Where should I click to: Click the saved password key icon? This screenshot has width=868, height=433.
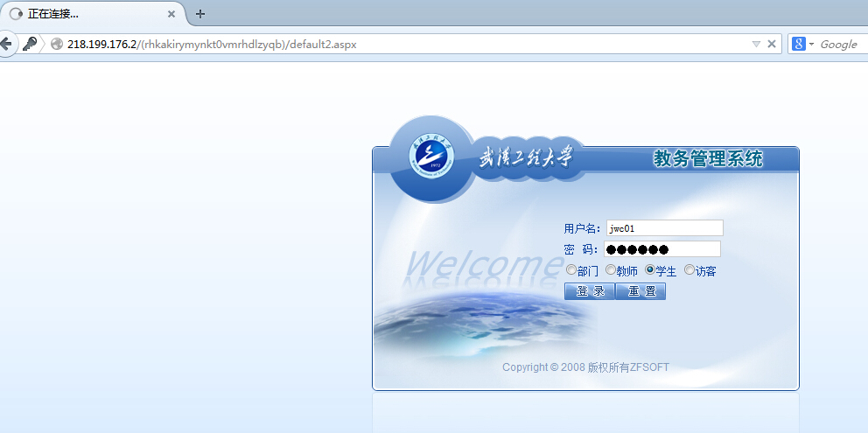pyautogui.click(x=30, y=44)
